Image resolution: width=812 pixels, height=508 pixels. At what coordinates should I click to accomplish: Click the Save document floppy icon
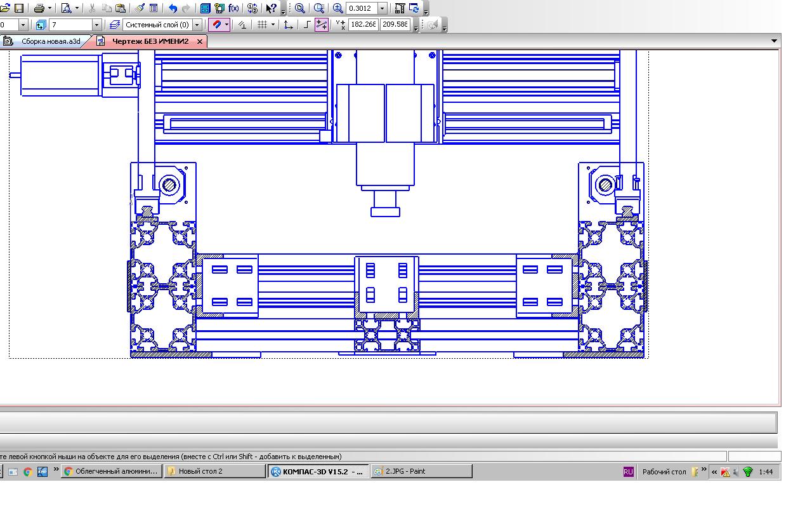[x=19, y=8]
